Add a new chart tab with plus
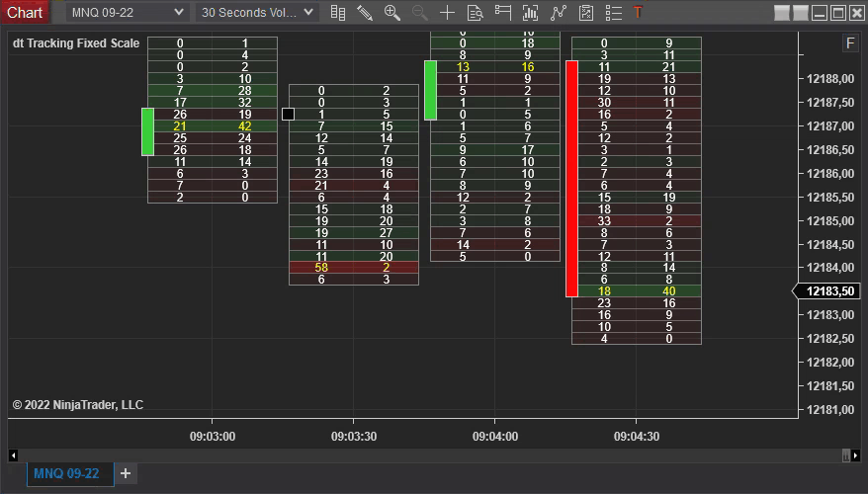 [126, 473]
